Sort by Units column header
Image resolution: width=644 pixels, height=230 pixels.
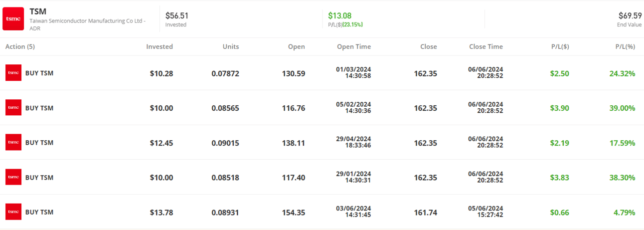[230, 46]
